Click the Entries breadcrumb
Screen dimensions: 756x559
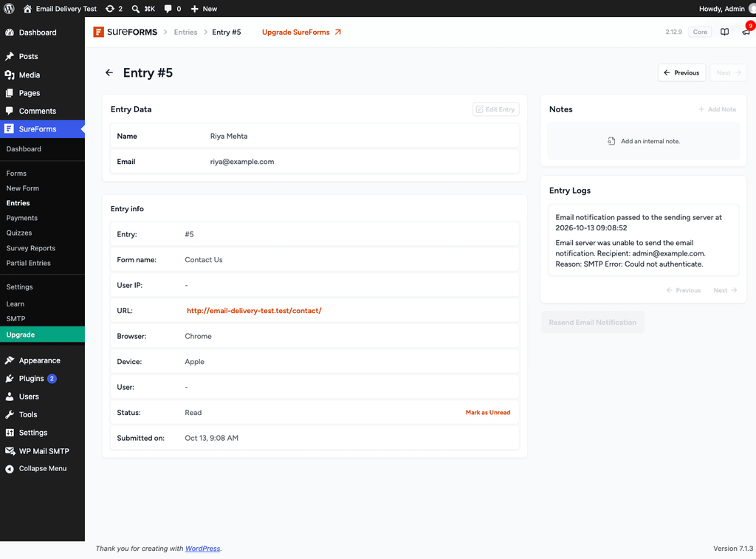pos(185,32)
